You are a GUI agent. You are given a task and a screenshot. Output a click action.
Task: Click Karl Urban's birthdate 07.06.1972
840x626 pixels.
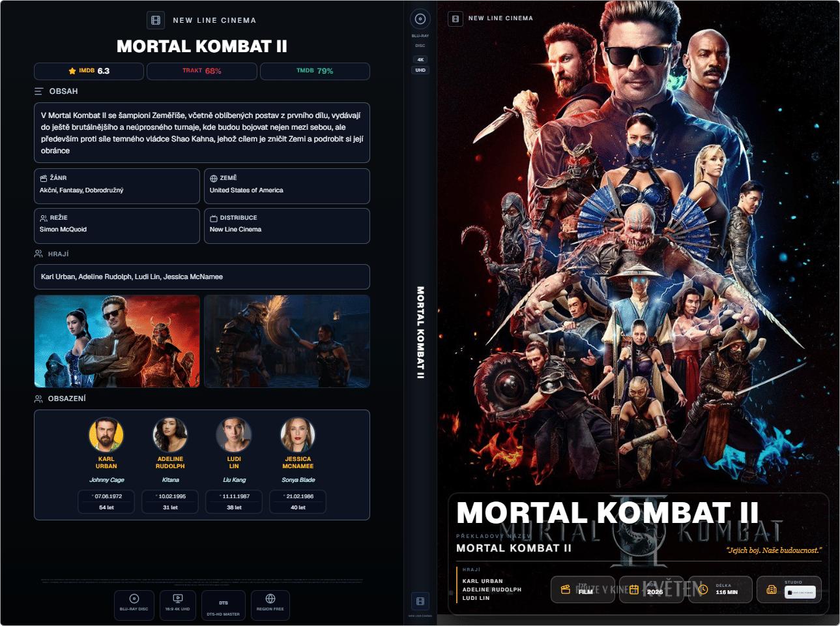tap(108, 496)
